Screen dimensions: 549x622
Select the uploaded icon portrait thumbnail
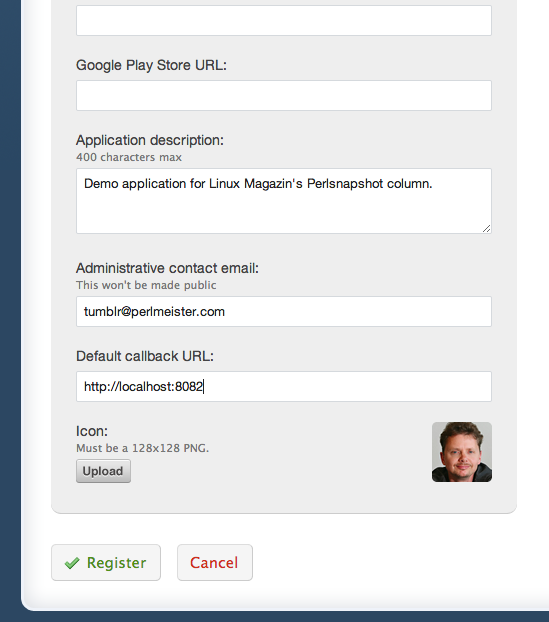click(x=462, y=452)
